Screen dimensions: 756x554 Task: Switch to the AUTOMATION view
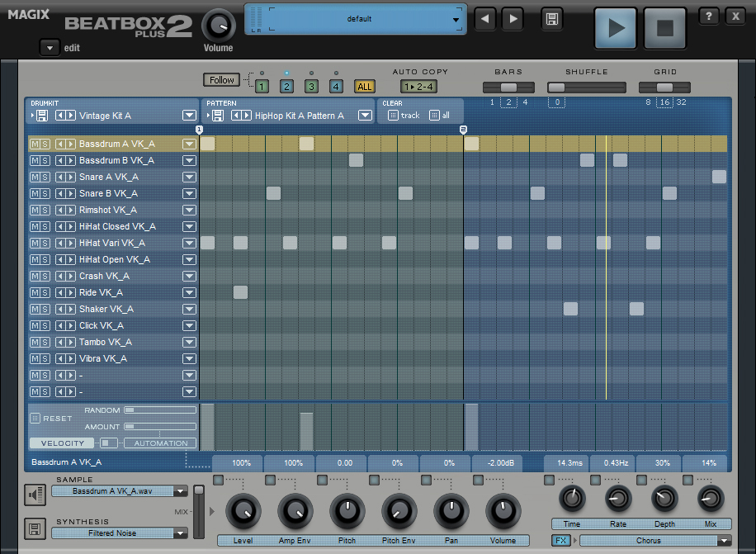[161, 443]
